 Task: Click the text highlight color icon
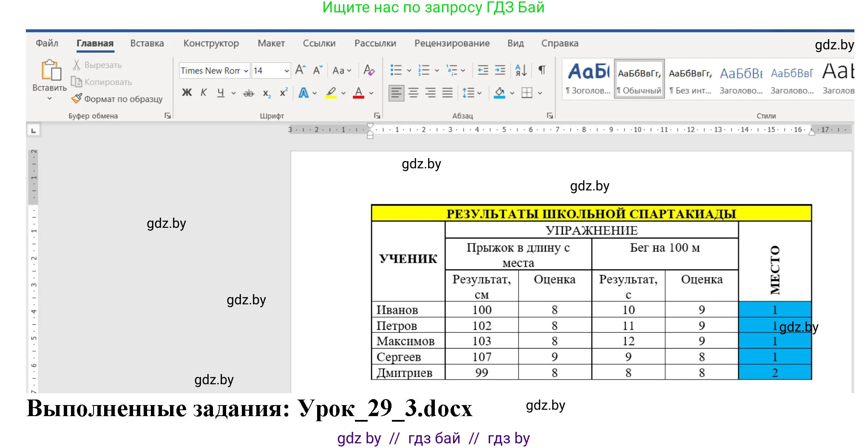point(332,93)
